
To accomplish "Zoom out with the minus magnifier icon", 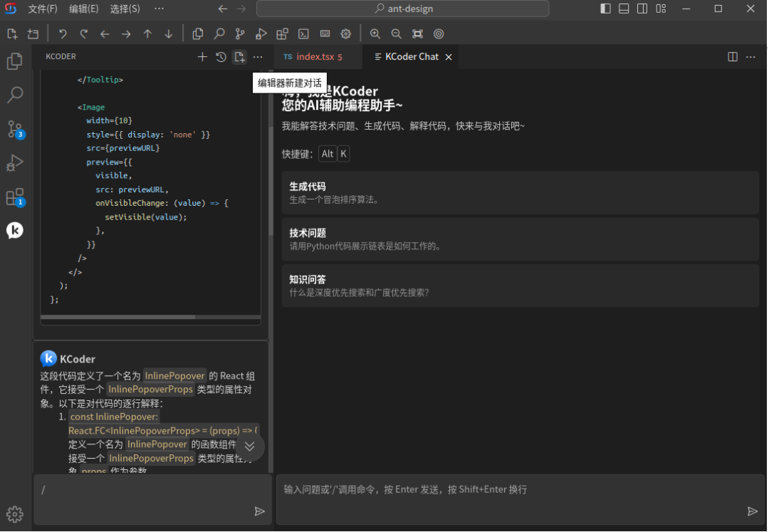I will click(397, 34).
